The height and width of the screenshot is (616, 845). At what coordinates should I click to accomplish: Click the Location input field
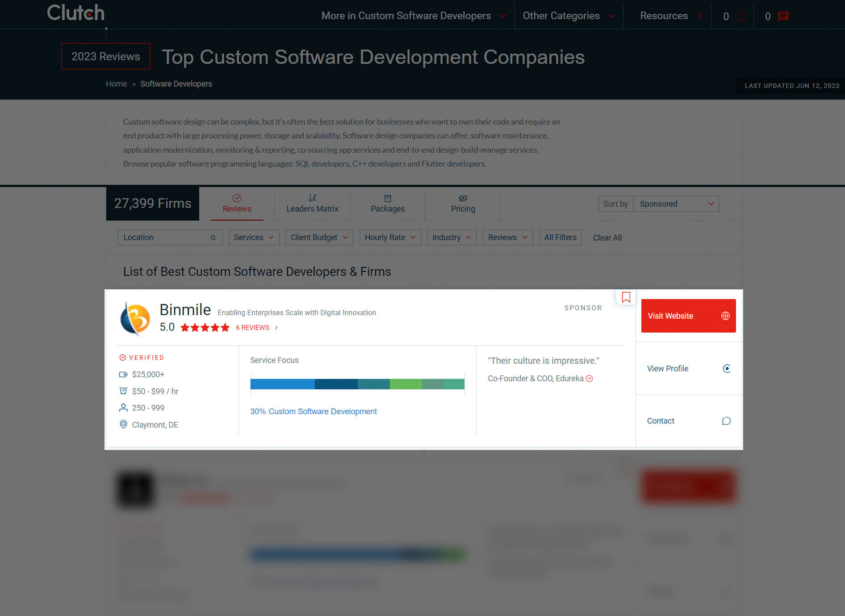pyautogui.click(x=170, y=237)
